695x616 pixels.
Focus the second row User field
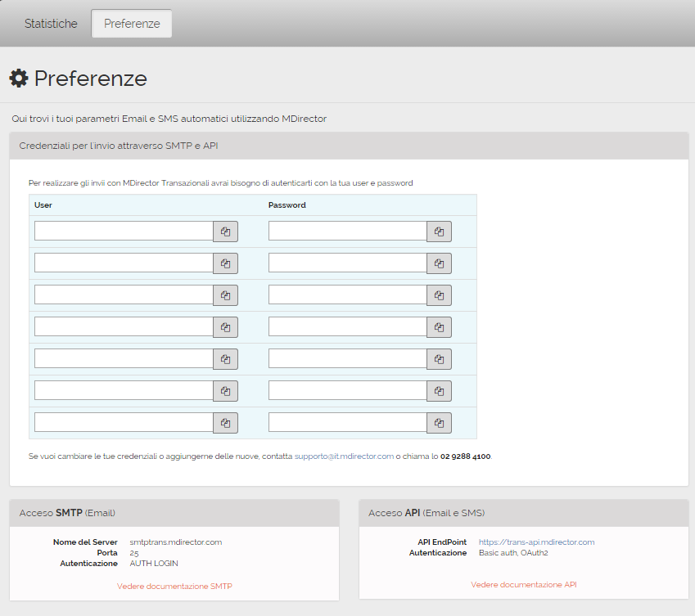coord(124,263)
